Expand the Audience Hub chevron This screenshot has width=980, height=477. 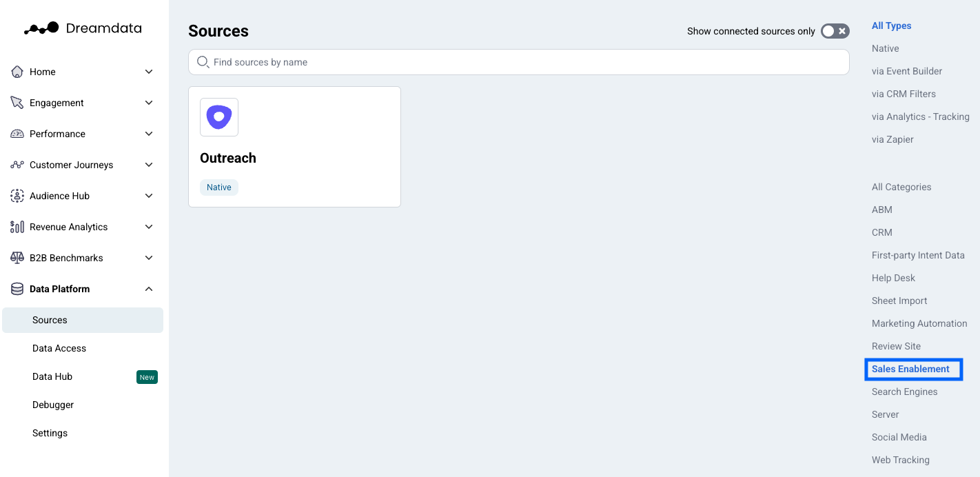pos(149,196)
